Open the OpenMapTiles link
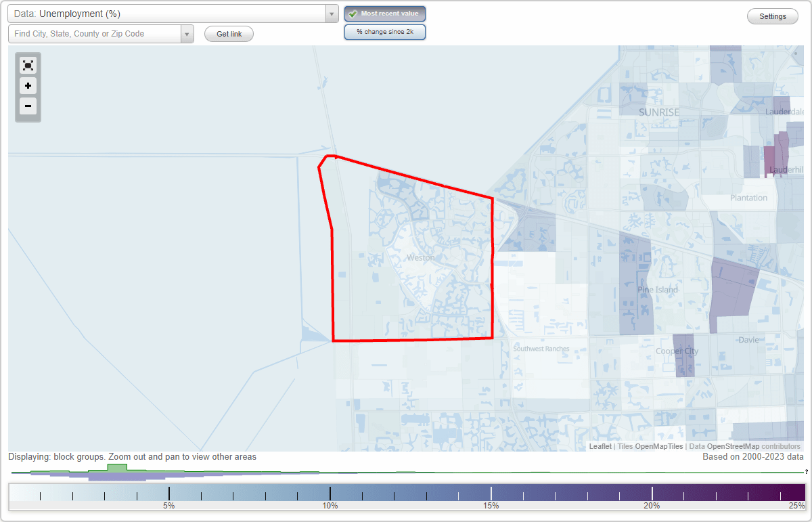Screen dimensions: 812x522 click(x=658, y=446)
